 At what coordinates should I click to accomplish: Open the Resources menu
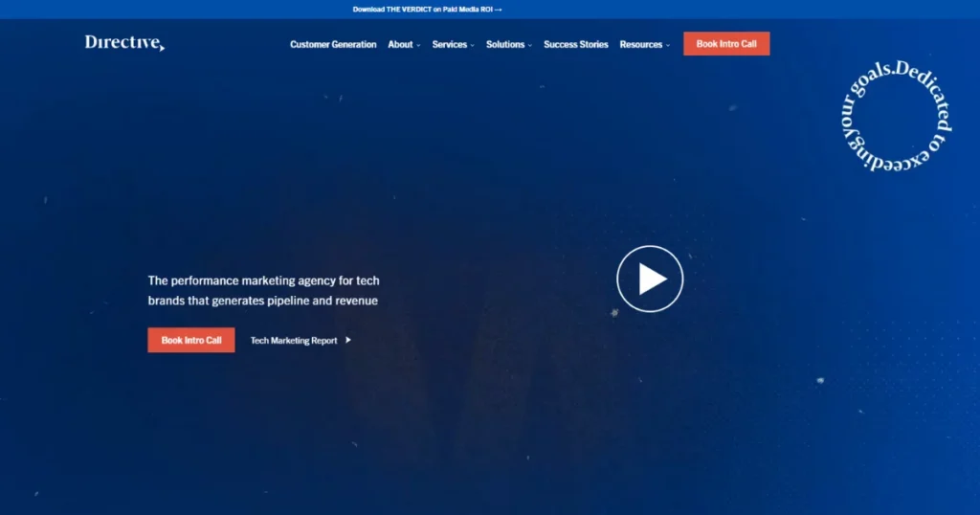pos(640,44)
